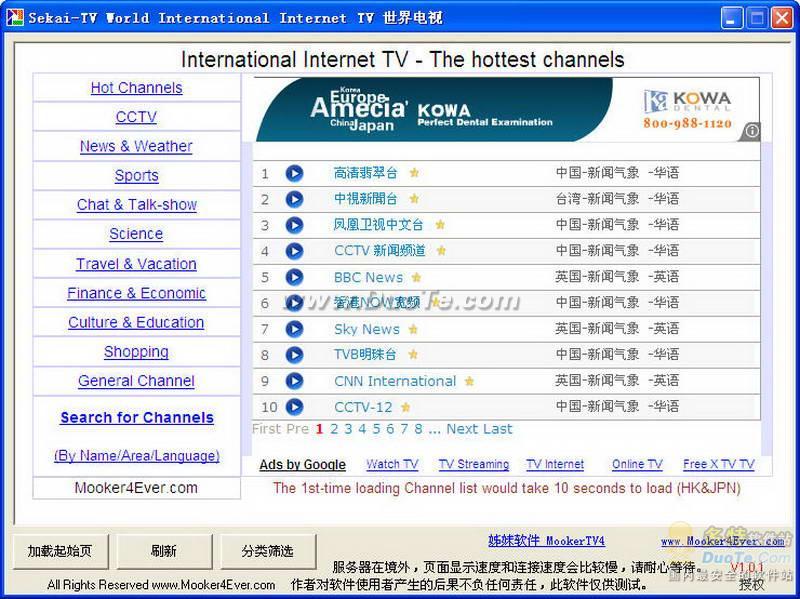Play channel 2 中視新聞台
800x599 pixels.
294,199
